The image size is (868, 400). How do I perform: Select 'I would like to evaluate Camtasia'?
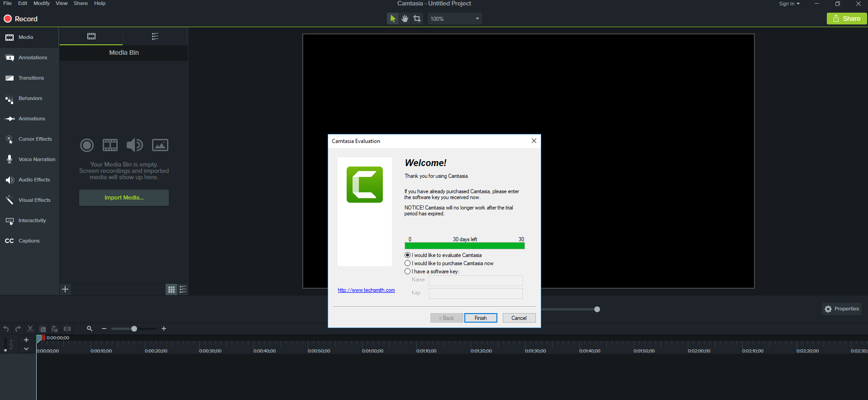click(x=444, y=255)
